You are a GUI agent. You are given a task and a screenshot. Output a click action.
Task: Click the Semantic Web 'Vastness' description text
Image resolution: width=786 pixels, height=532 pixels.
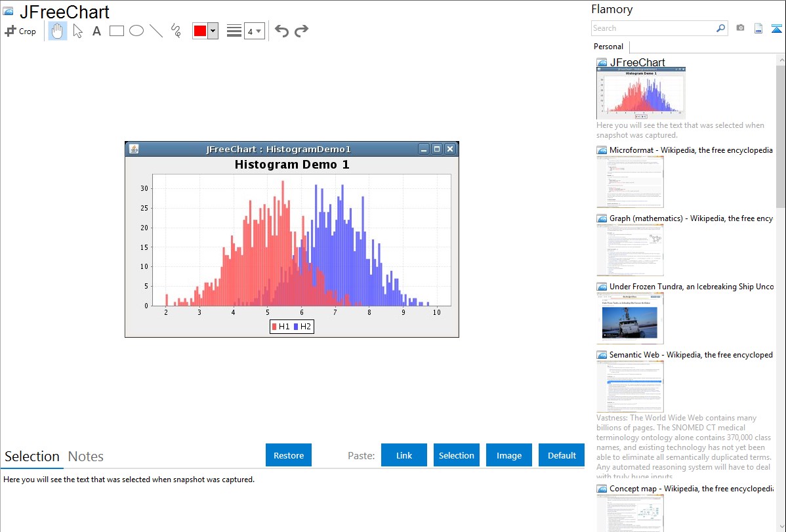[684, 447]
